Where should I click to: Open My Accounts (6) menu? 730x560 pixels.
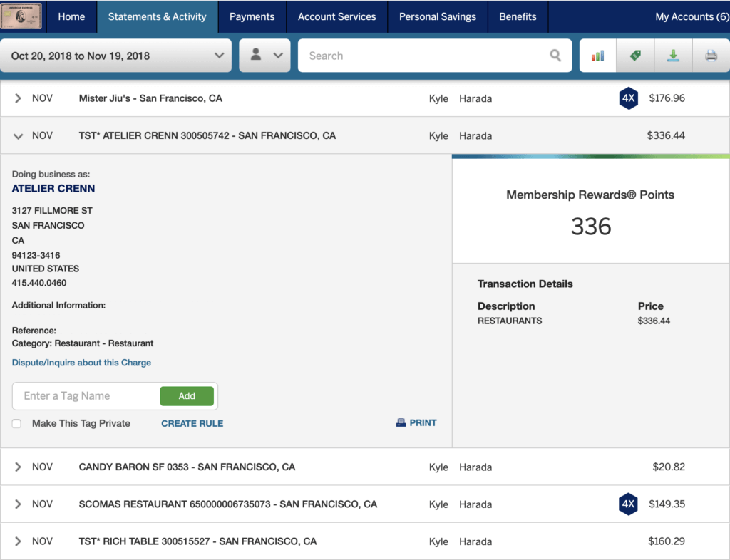[692, 17]
